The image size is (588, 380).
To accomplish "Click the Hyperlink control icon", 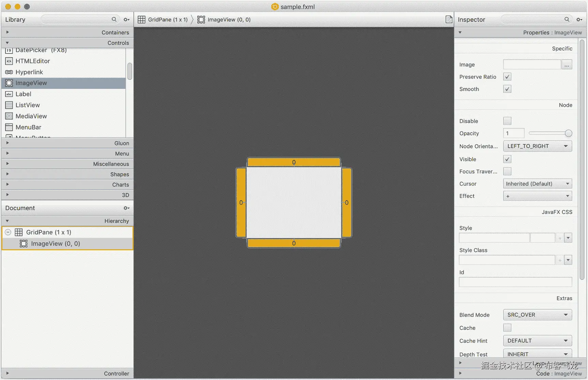I will pyautogui.click(x=9, y=72).
